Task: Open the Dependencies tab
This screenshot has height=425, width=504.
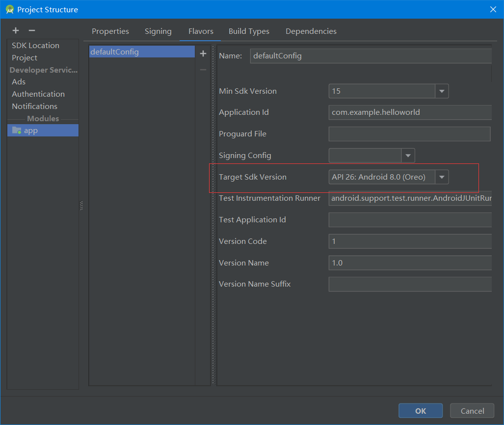Action: (311, 31)
